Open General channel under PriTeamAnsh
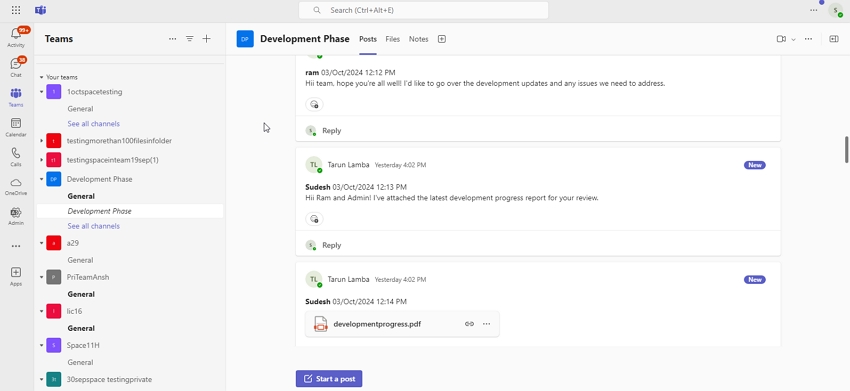 81,294
